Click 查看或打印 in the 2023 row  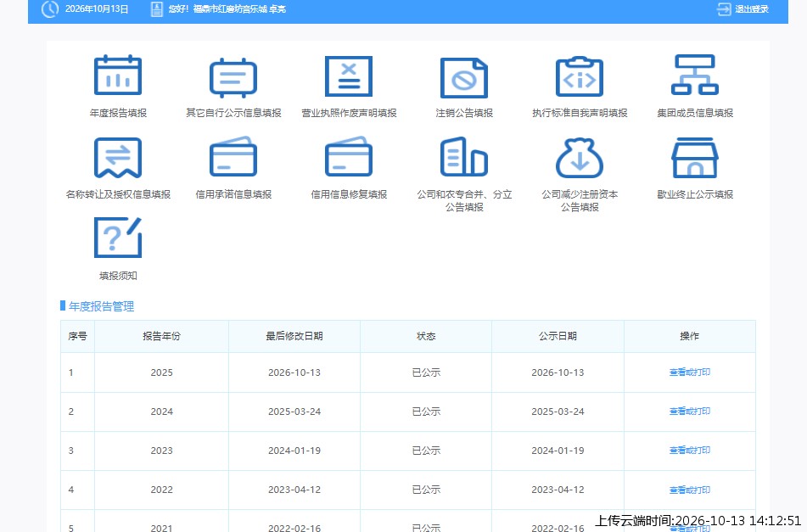pos(690,451)
